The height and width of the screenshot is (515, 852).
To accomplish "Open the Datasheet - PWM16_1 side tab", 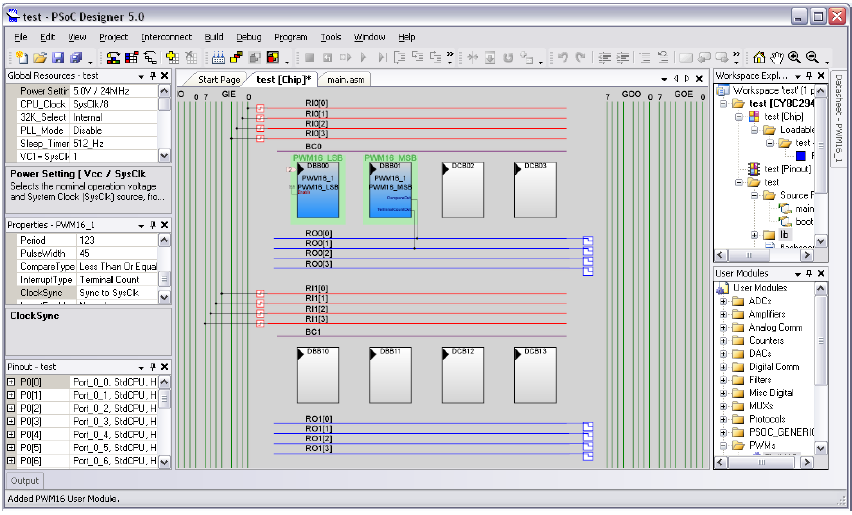I will coord(838,118).
